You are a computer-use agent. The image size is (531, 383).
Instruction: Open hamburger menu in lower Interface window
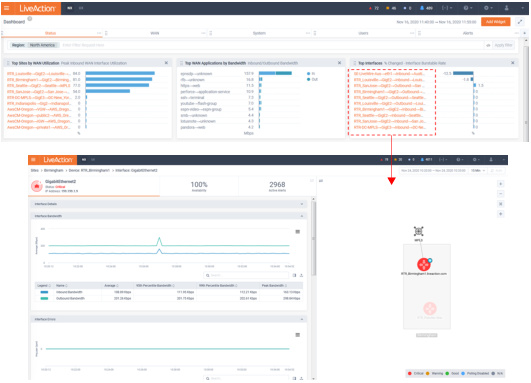(33, 159)
